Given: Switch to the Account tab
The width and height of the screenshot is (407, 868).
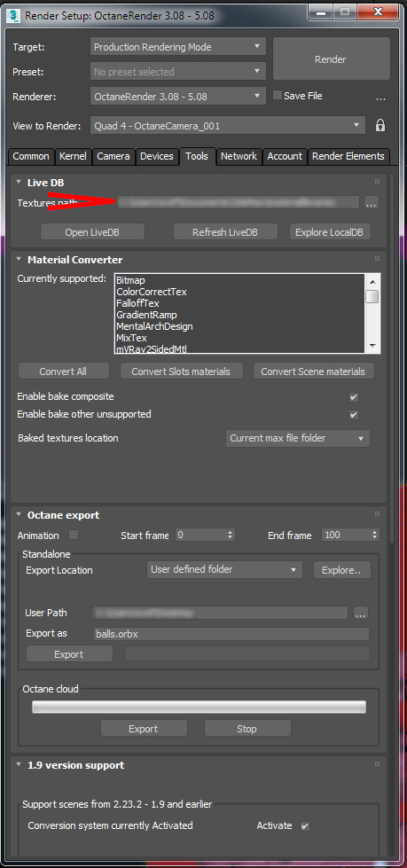Looking at the screenshot, I should pos(285,157).
